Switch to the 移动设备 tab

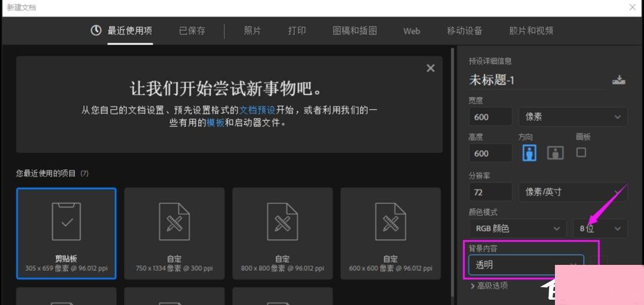(465, 31)
